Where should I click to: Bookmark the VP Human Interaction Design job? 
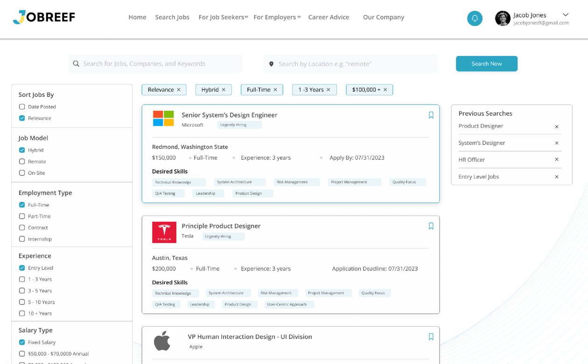(431, 337)
